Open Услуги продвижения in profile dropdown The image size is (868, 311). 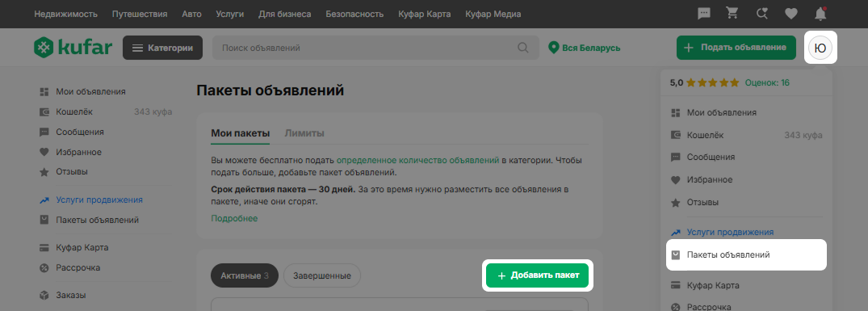coord(730,233)
